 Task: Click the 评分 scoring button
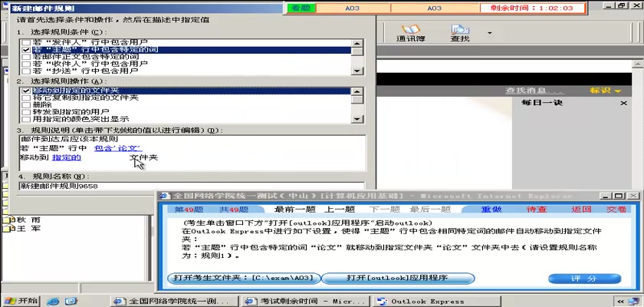(584, 279)
